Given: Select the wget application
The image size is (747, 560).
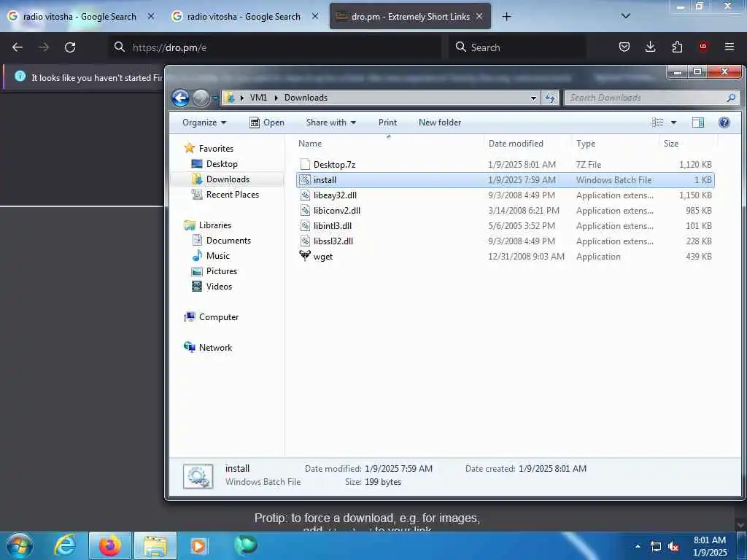Looking at the screenshot, I should (x=505, y=257).
